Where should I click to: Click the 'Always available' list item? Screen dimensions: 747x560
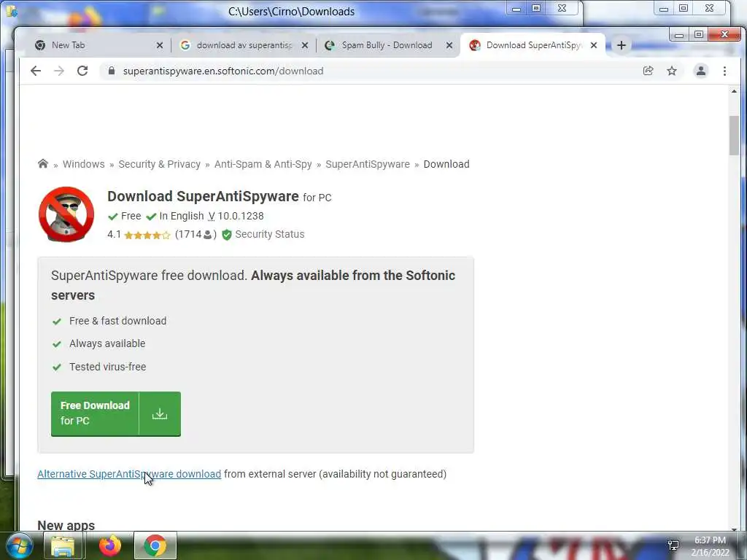(107, 344)
